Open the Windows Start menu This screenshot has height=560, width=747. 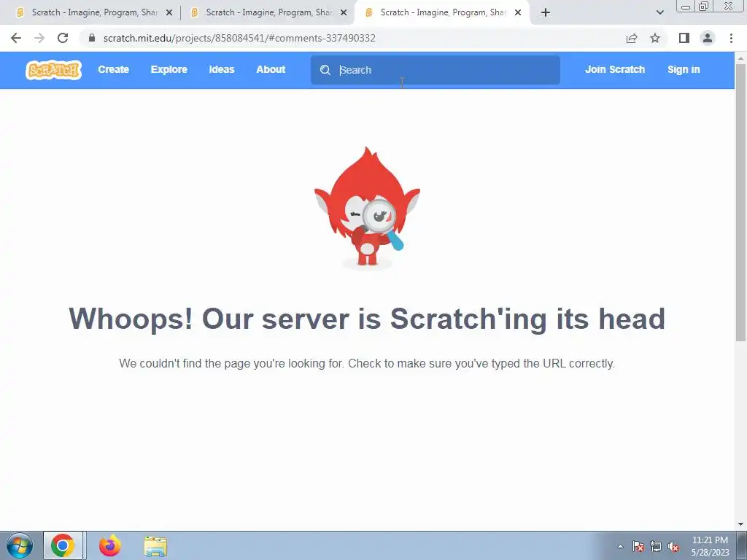pos(19,545)
